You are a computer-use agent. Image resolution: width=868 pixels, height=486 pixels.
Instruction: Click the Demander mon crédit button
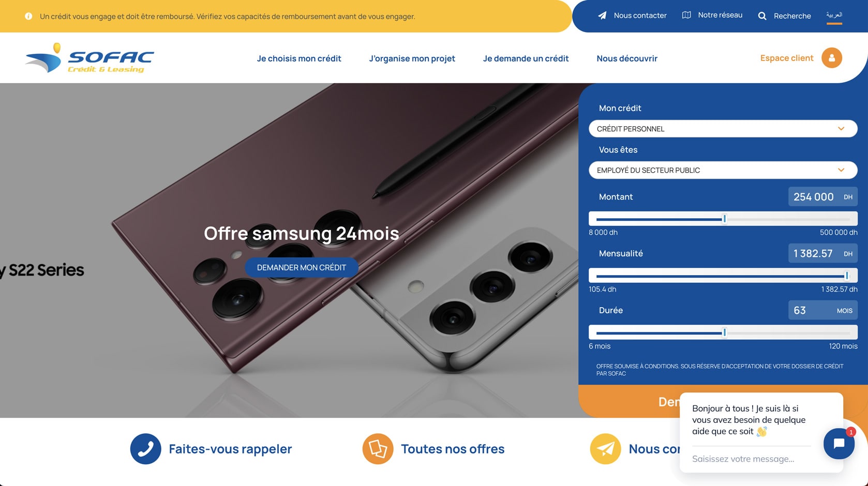[x=302, y=267]
